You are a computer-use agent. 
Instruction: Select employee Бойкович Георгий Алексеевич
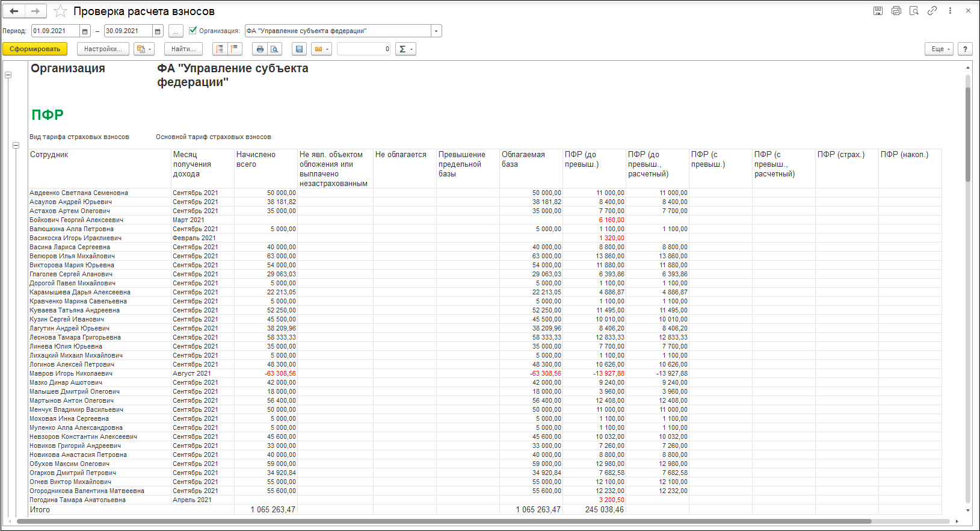(x=76, y=220)
